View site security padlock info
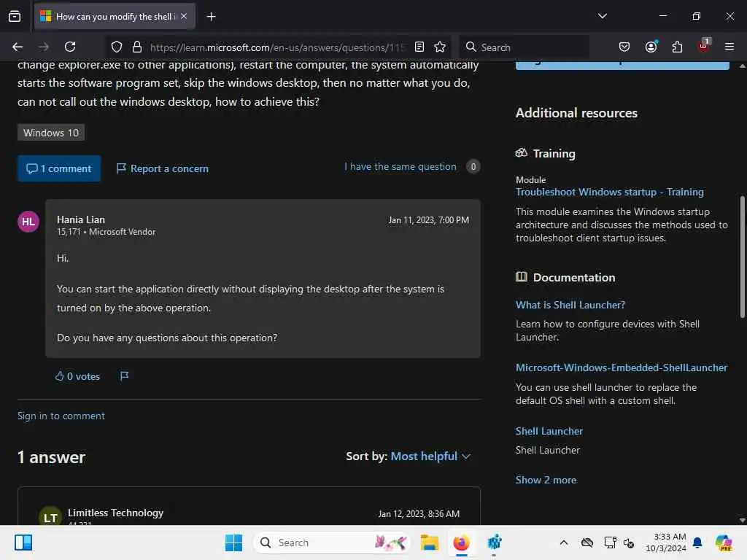 coord(137,47)
